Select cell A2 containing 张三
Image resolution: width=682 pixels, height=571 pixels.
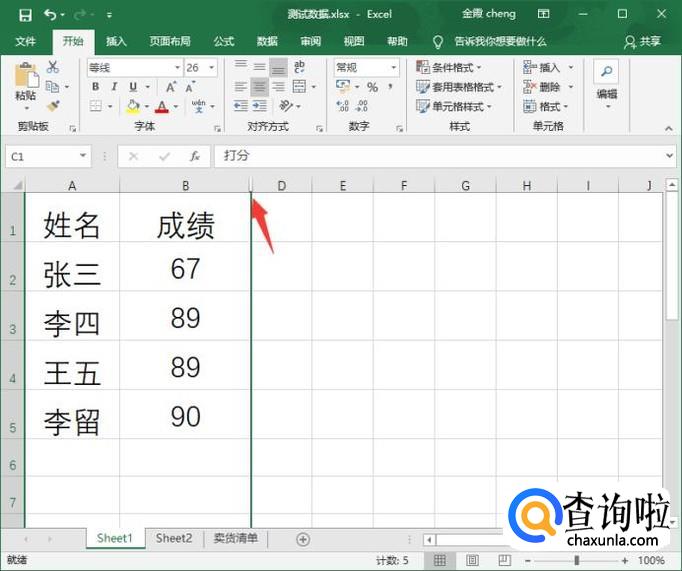pyautogui.click(x=72, y=272)
